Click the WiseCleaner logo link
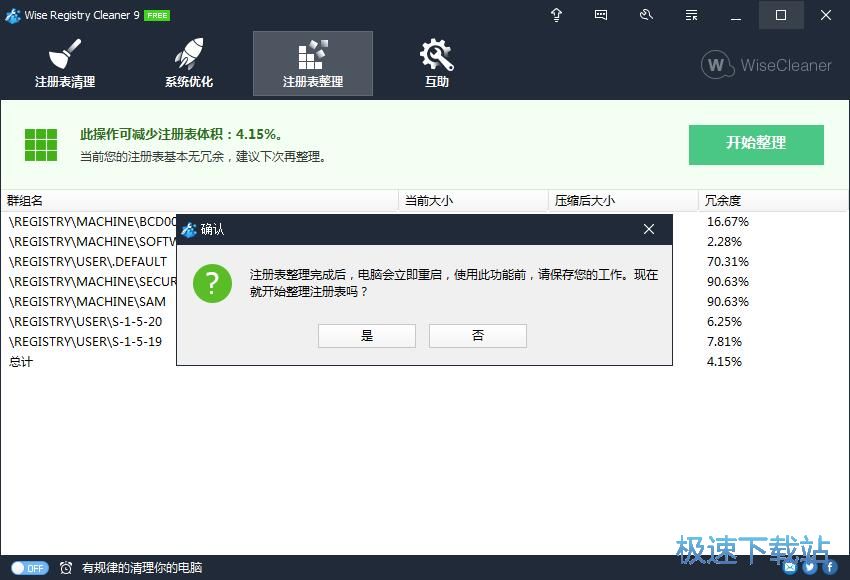 [x=766, y=65]
